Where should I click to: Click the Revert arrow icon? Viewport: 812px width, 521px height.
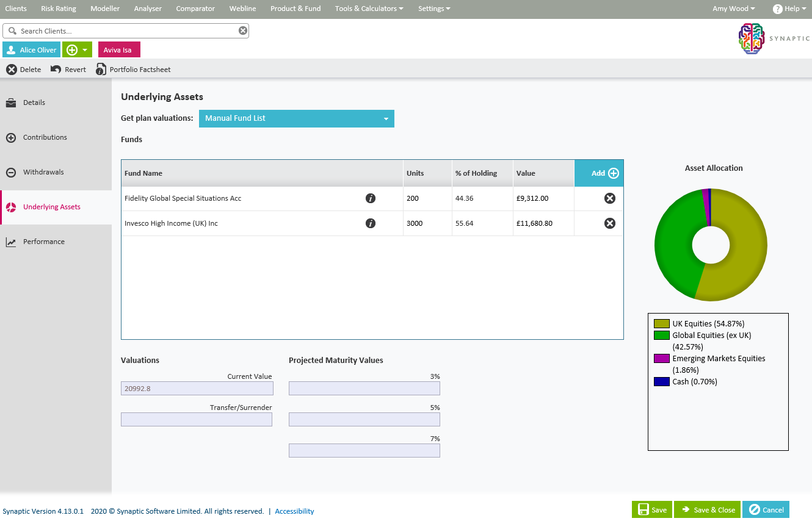click(56, 70)
